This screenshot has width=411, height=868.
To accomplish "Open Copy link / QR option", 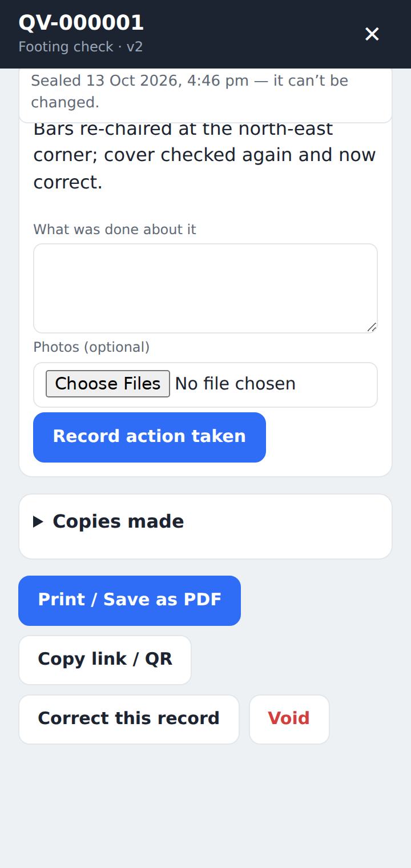I will point(105,660).
